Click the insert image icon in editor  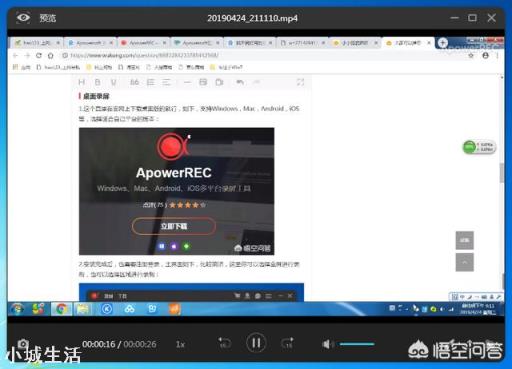coord(203,82)
